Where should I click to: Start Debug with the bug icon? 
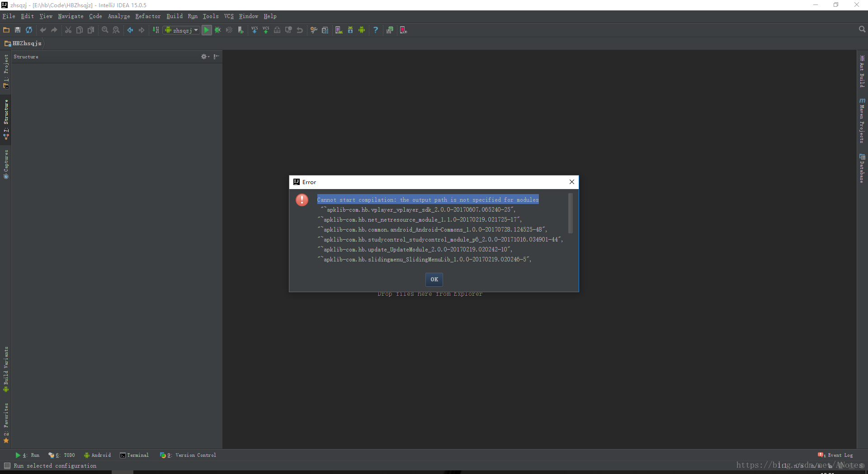(218, 30)
